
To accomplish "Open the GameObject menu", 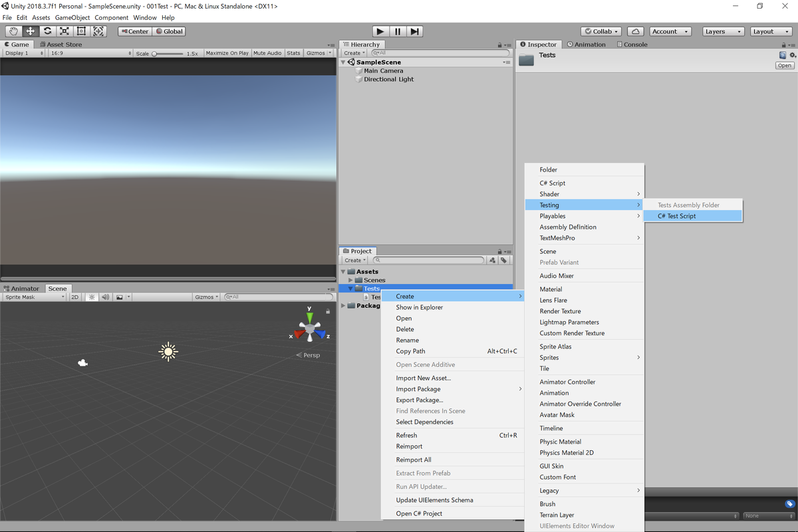I will [72, 17].
